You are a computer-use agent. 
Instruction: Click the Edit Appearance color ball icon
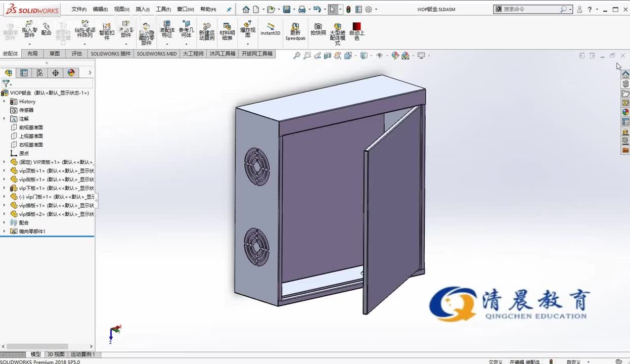point(395,56)
